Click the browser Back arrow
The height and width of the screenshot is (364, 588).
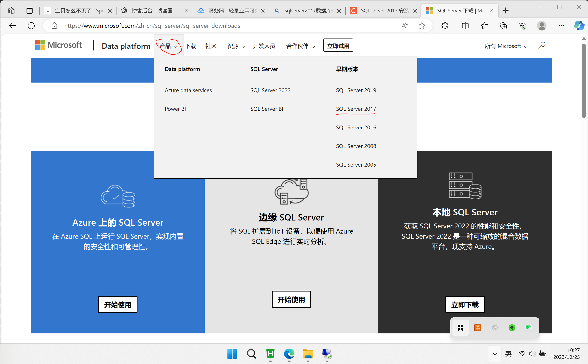(x=12, y=25)
